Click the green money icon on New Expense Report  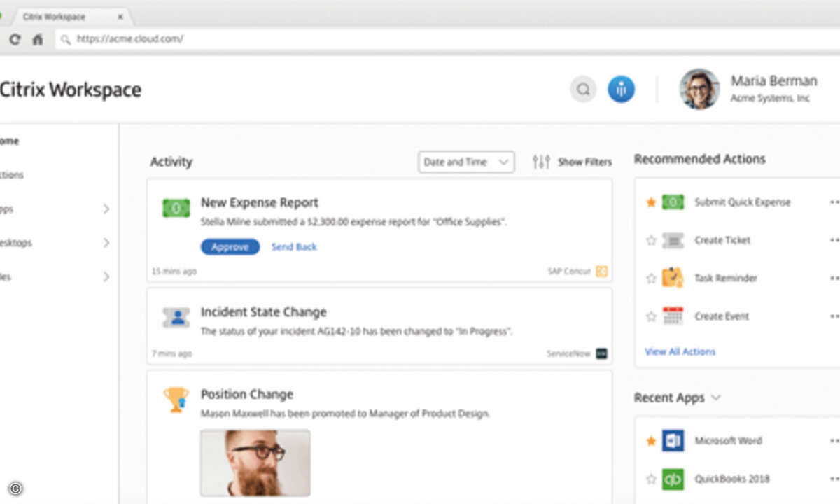click(x=176, y=208)
